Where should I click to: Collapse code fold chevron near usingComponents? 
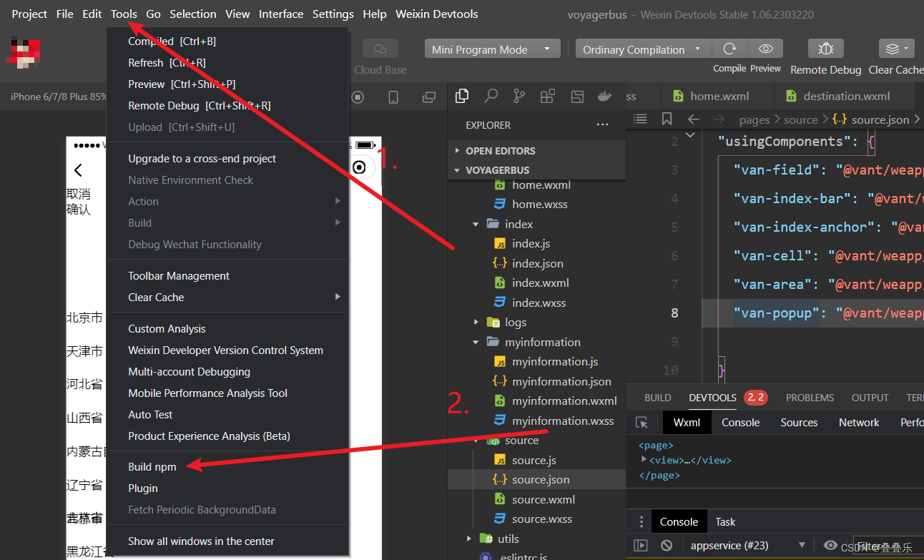pos(689,134)
